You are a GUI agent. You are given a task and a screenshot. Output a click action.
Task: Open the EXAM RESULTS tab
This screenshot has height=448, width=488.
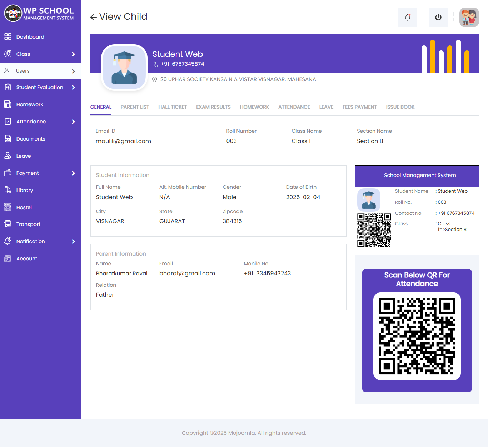click(213, 107)
